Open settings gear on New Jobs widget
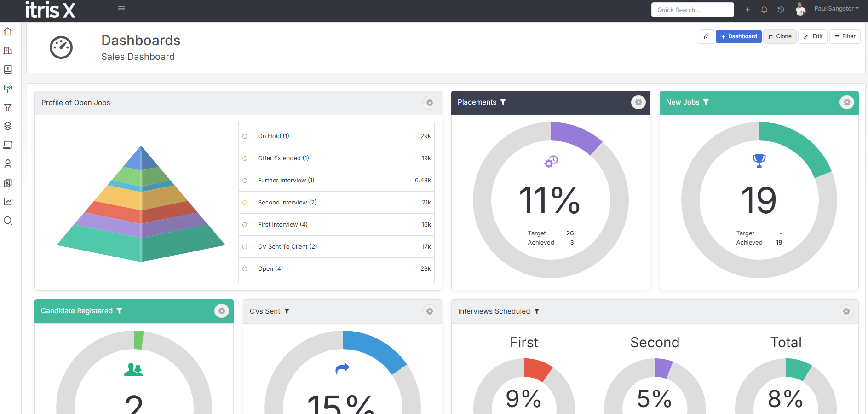 click(x=846, y=102)
